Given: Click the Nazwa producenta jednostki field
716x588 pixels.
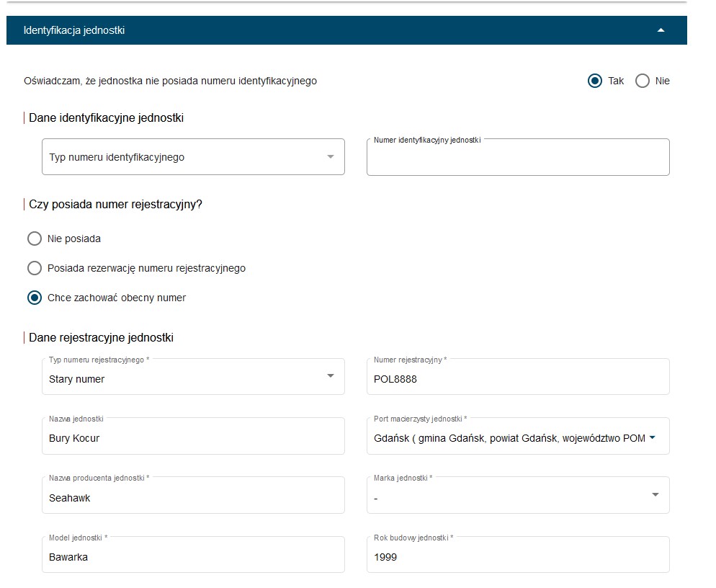Looking at the screenshot, I should [193, 495].
